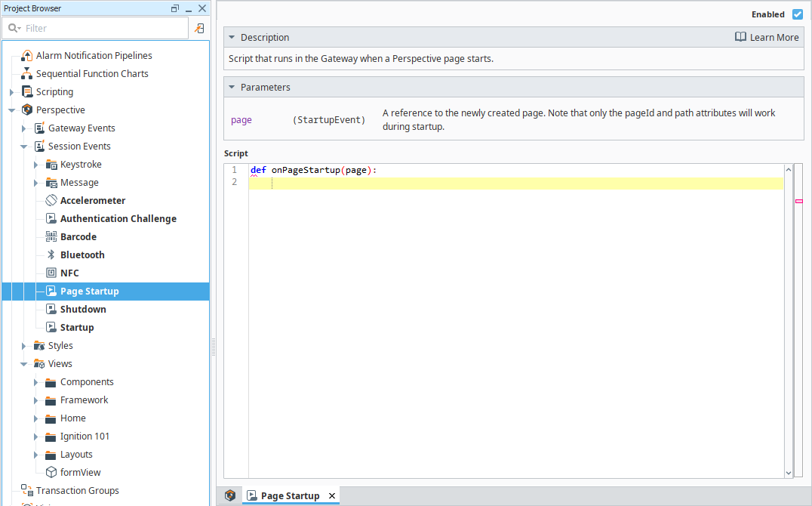Click the script editor scroll down arrow

[788, 472]
